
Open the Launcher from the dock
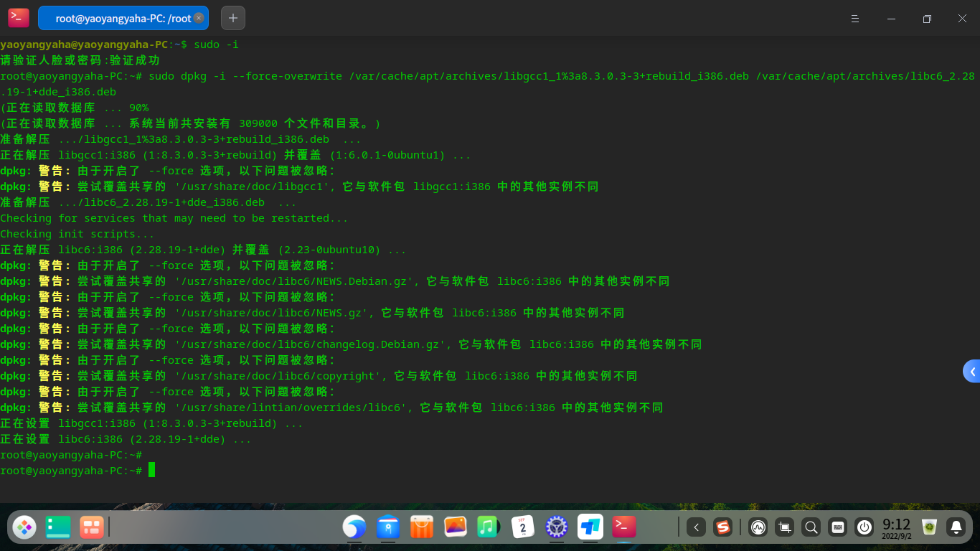click(x=24, y=527)
